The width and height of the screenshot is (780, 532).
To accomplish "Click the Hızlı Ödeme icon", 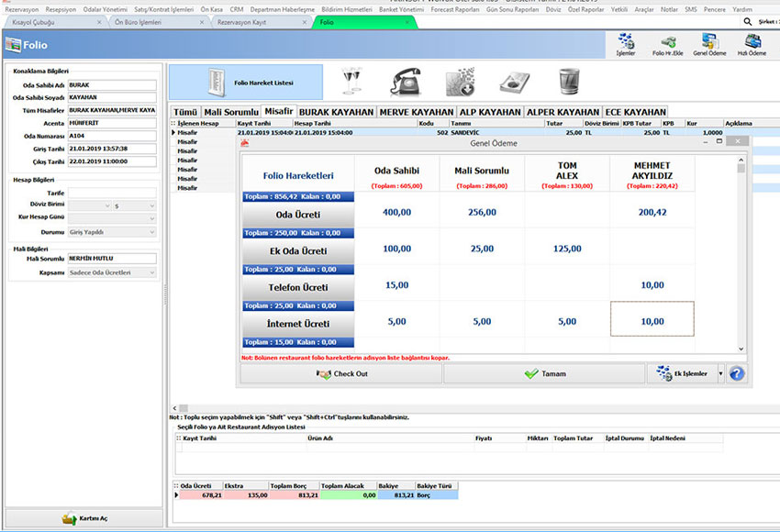I will 752,44.
